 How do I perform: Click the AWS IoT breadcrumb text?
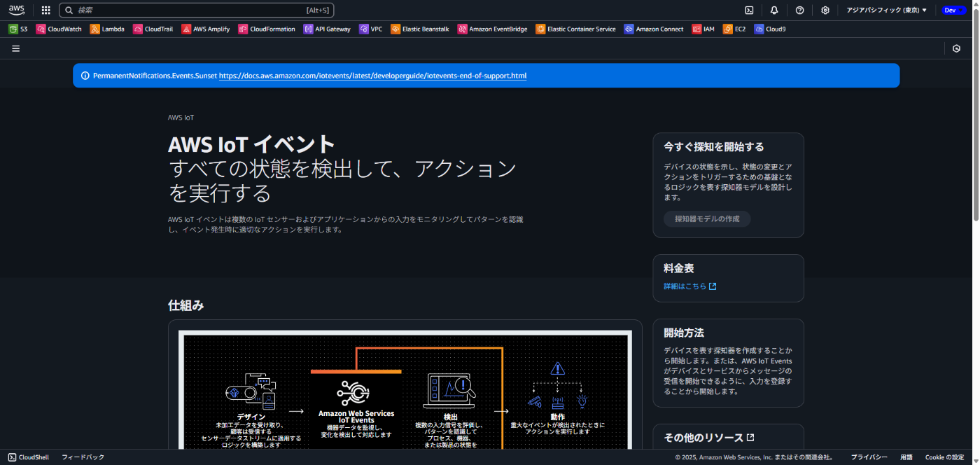click(181, 118)
